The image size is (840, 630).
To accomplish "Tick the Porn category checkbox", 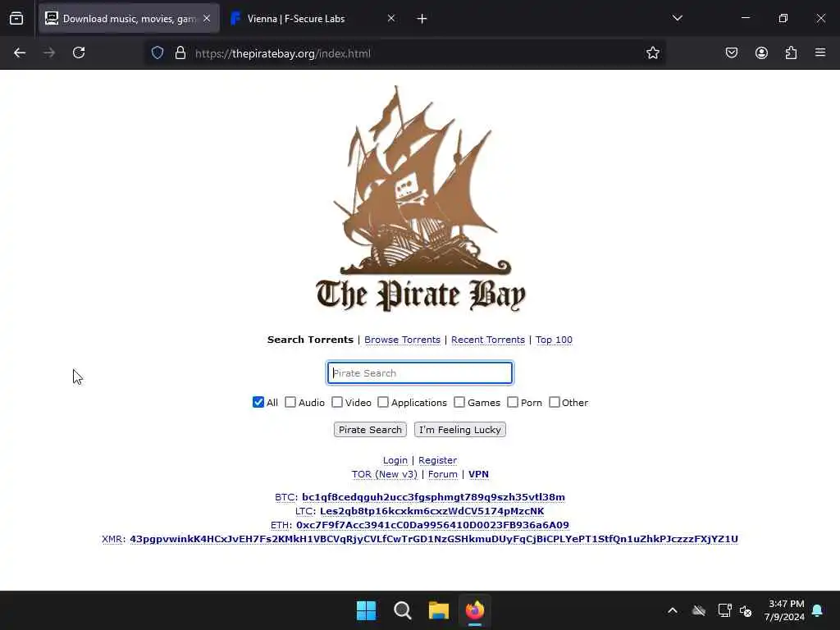I will 513,402.
